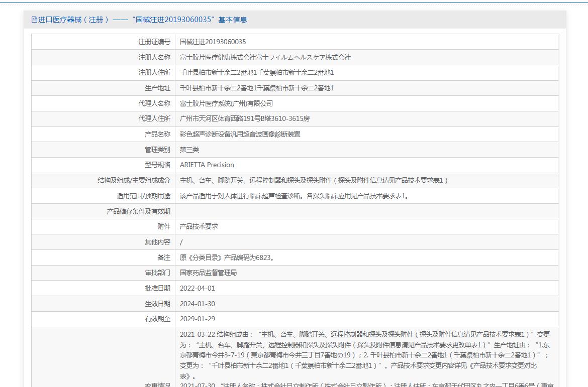Select the change record paragraph dated 2021-03-22
The width and height of the screenshot is (588, 387).
pyautogui.click(x=365, y=355)
